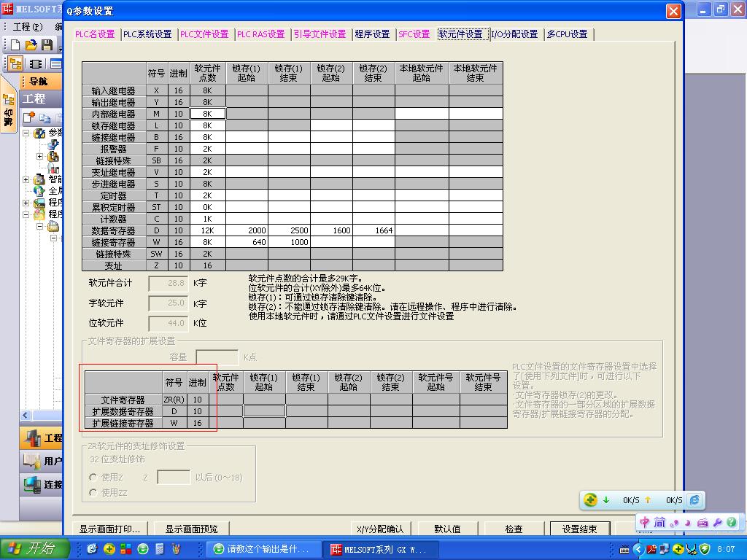Click the Internet Explorer icon in speed widget

[x=695, y=499]
